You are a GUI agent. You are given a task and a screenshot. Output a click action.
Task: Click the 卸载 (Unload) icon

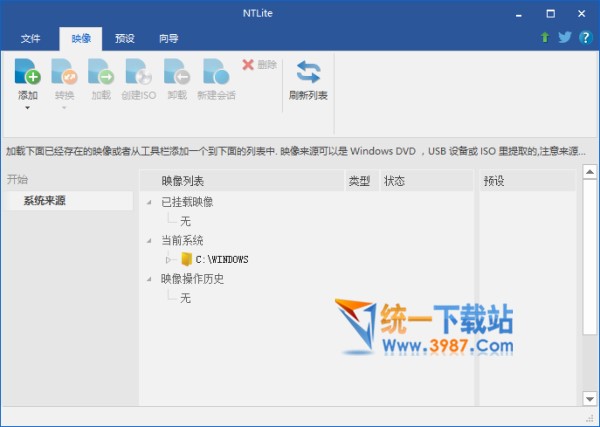tap(177, 73)
